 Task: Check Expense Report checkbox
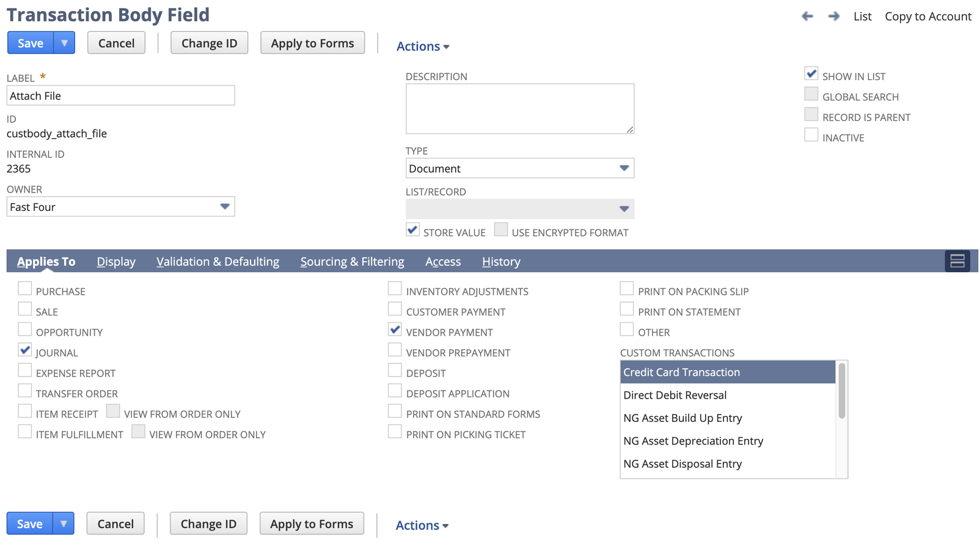25,370
